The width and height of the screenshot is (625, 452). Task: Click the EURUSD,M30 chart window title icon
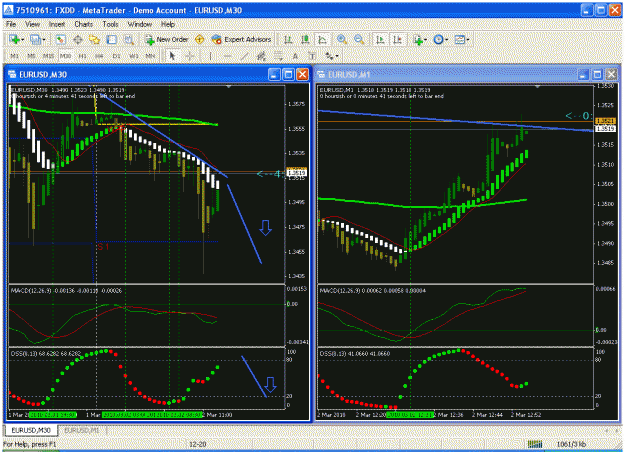(12, 75)
